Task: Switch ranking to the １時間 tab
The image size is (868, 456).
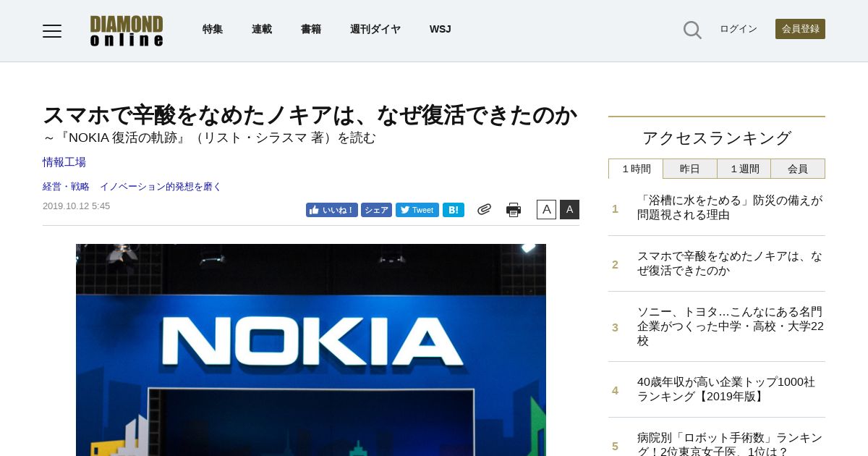Action: point(636,169)
